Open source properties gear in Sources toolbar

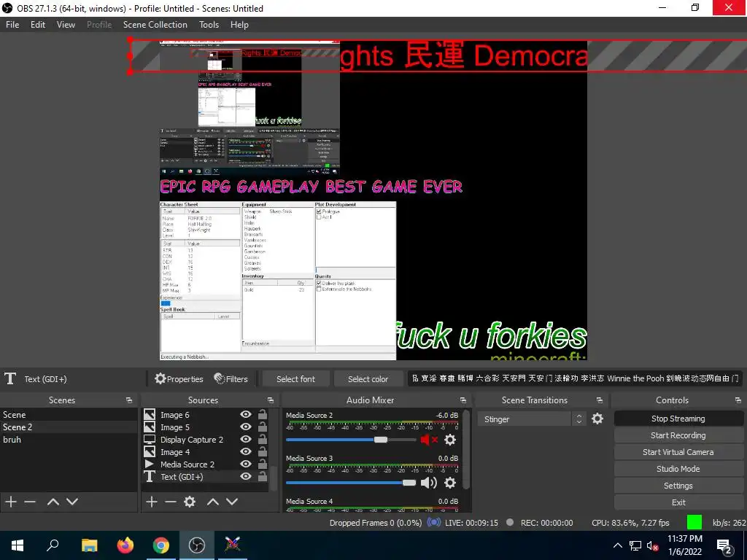click(x=190, y=502)
